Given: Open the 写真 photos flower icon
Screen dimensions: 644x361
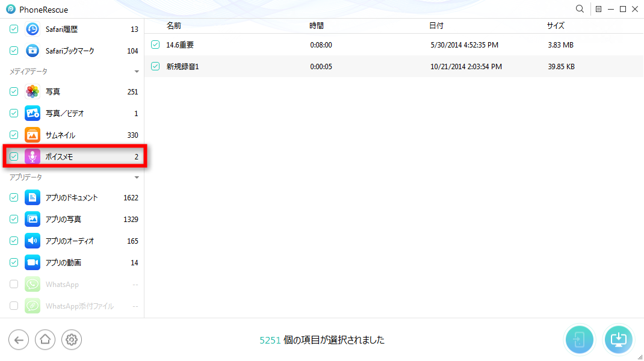Looking at the screenshot, I should pyautogui.click(x=33, y=91).
